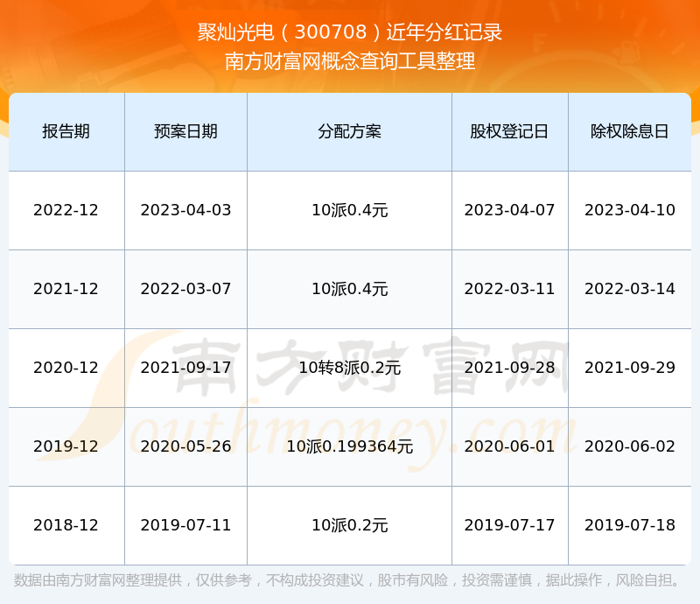The width and height of the screenshot is (700, 604).
Task: Click the 2019-07-11 proposal date cell
Action: [x=185, y=525]
